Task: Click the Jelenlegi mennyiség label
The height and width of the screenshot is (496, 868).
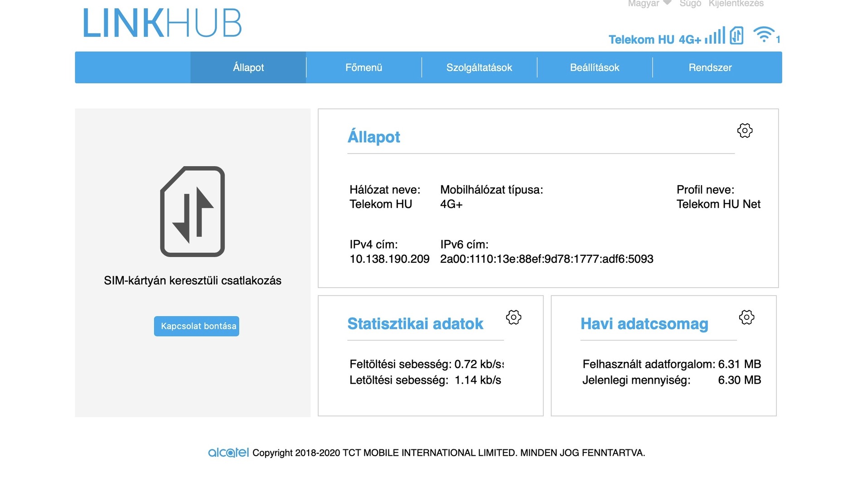Action: [636, 380]
